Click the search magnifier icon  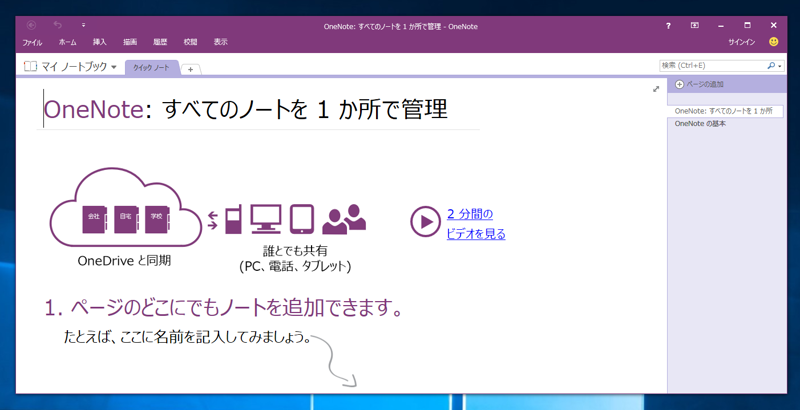[x=771, y=66]
